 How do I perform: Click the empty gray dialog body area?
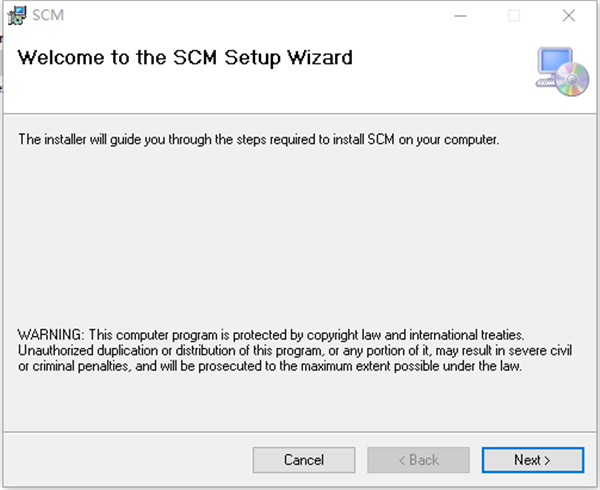(x=300, y=240)
